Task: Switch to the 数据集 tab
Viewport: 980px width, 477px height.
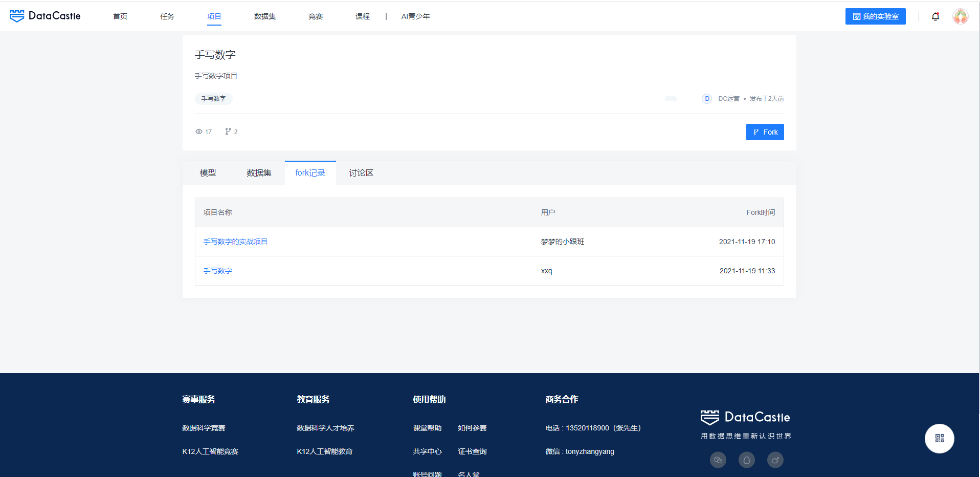Action: [259, 173]
